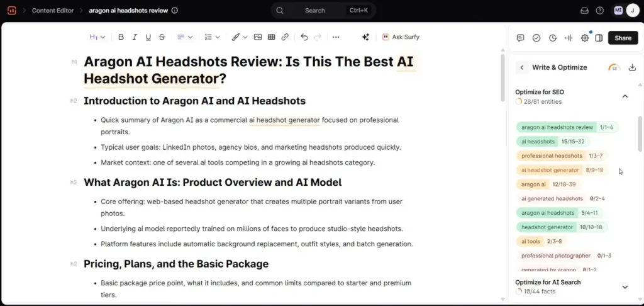Download the report with download icon
This screenshot has height=306, width=644.
tap(633, 67)
